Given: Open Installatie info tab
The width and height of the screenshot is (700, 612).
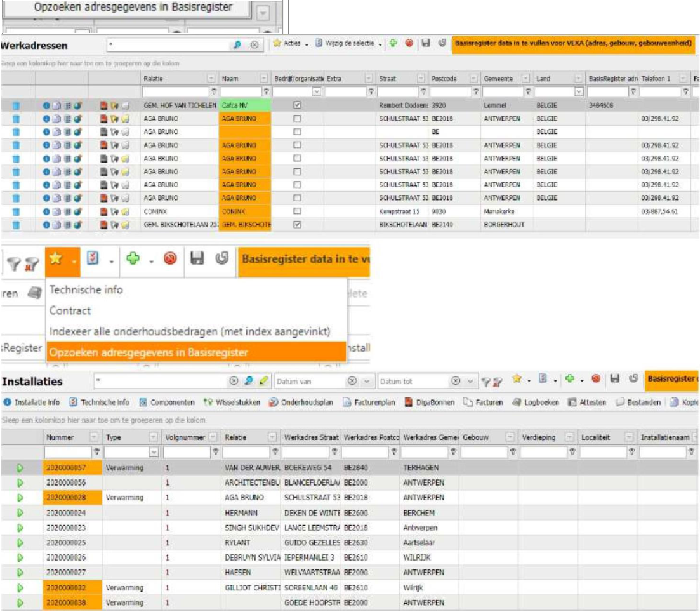Looking at the screenshot, I should tap(31, 402).
